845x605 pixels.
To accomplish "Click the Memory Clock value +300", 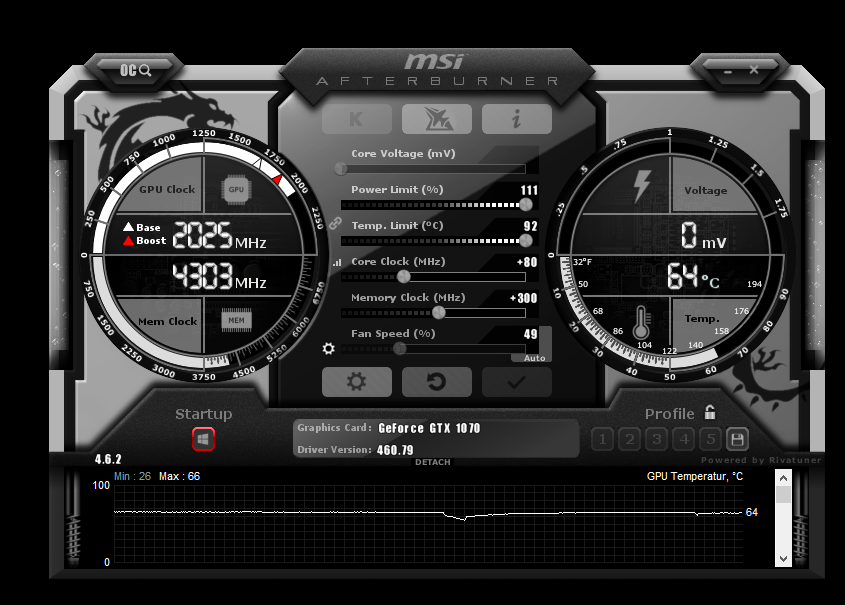I will [x=524, y=298].
